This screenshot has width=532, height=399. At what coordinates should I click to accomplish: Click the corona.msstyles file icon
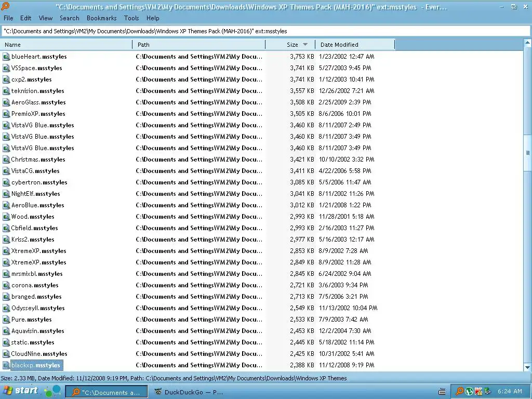[6, 285]
